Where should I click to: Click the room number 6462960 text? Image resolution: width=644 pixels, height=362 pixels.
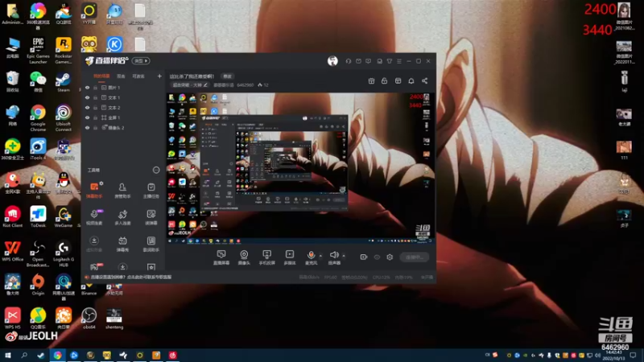(x=246, y=85)
